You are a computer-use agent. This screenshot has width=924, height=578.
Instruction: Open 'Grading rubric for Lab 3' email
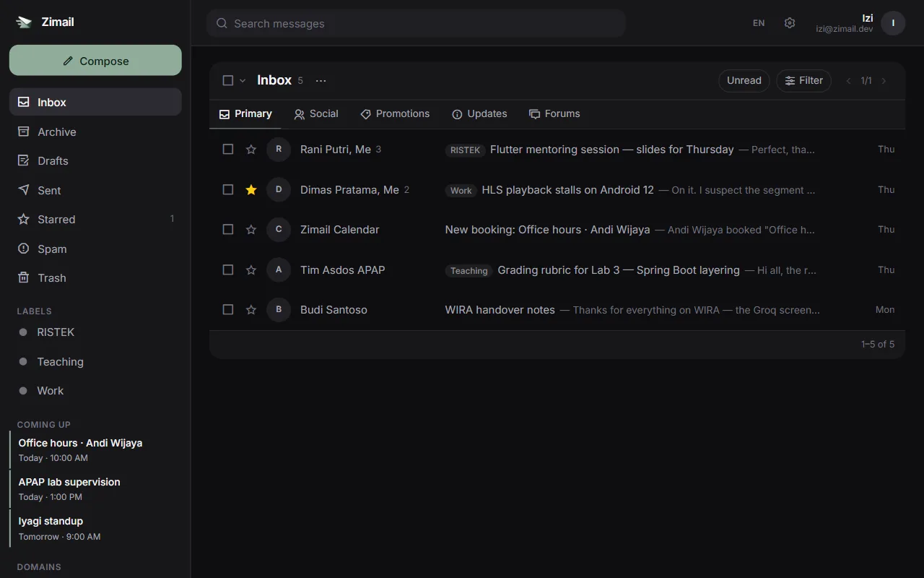click(x=619, y=270)
